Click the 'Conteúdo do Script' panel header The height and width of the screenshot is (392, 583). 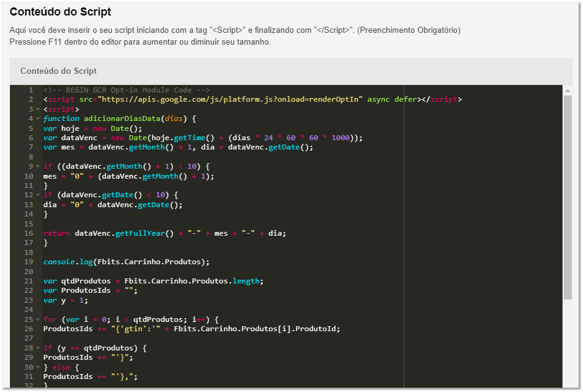tap(291, 71)
